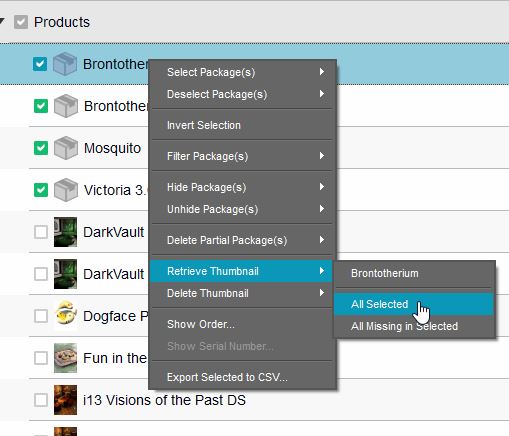Check the first DarkVault checkbox
The width and height of the screenshot is (509, 436).
(41, 232)
